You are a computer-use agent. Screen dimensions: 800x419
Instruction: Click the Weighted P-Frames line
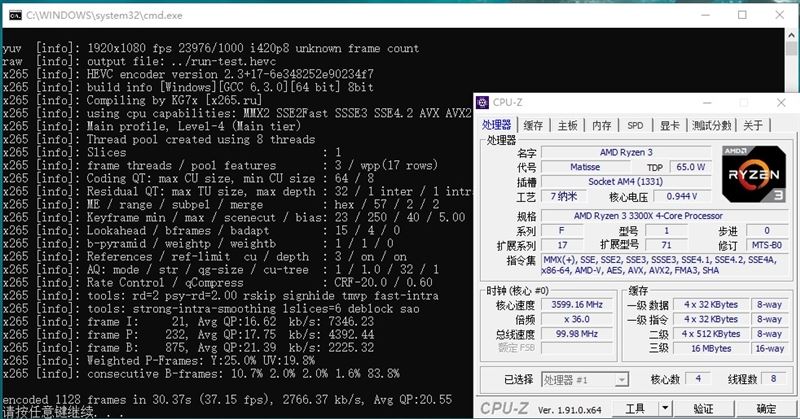coord(159,360)
